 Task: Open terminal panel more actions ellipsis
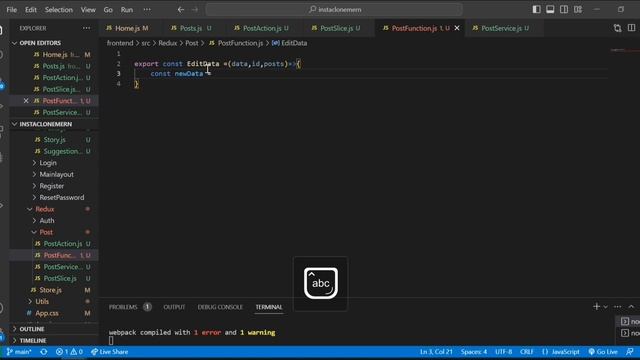(x=617, y=307)
